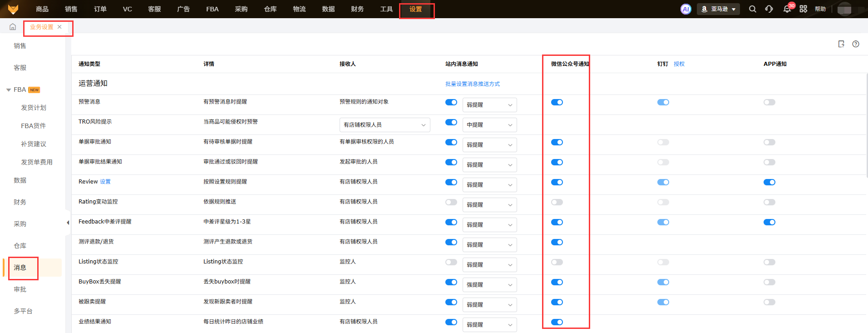868x333 pixels.
Task: Open the 广告 top menu
Action: (x=183, y=9)
